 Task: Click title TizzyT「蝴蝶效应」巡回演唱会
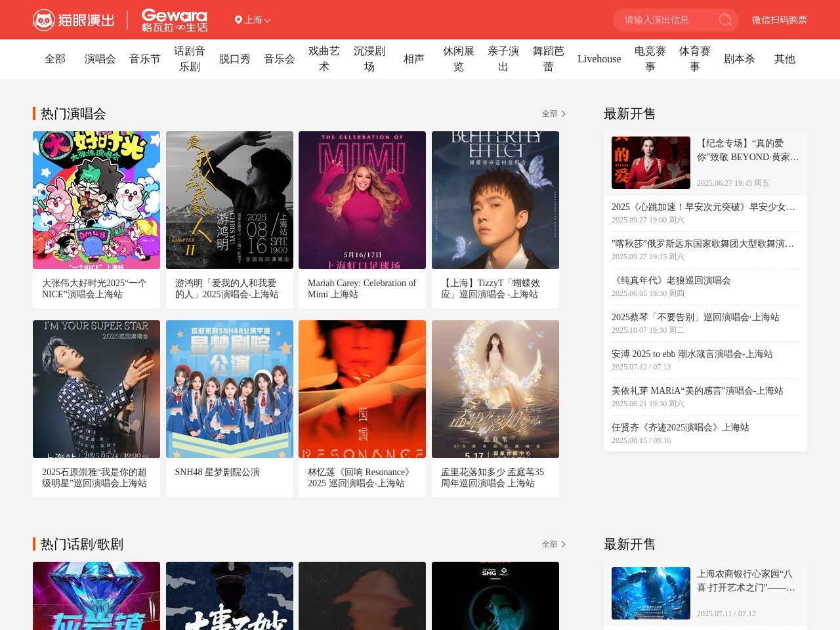491,289
